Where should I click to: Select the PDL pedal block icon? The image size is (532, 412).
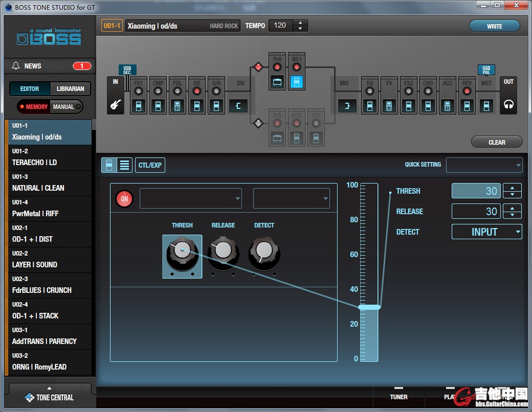(178, 106)
